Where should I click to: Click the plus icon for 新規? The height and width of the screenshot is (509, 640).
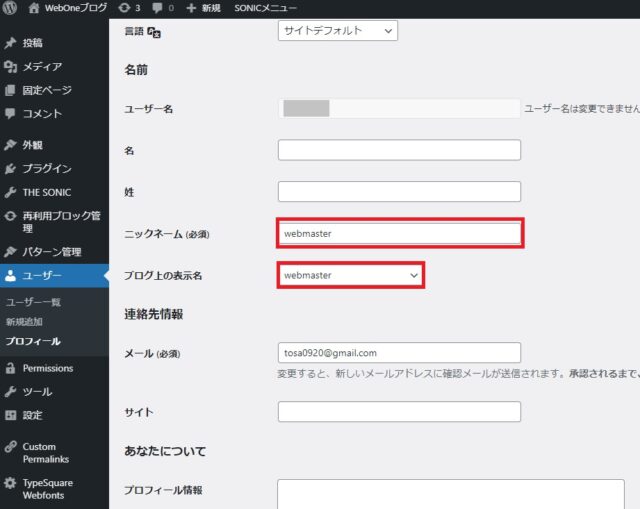coord(191,8)
